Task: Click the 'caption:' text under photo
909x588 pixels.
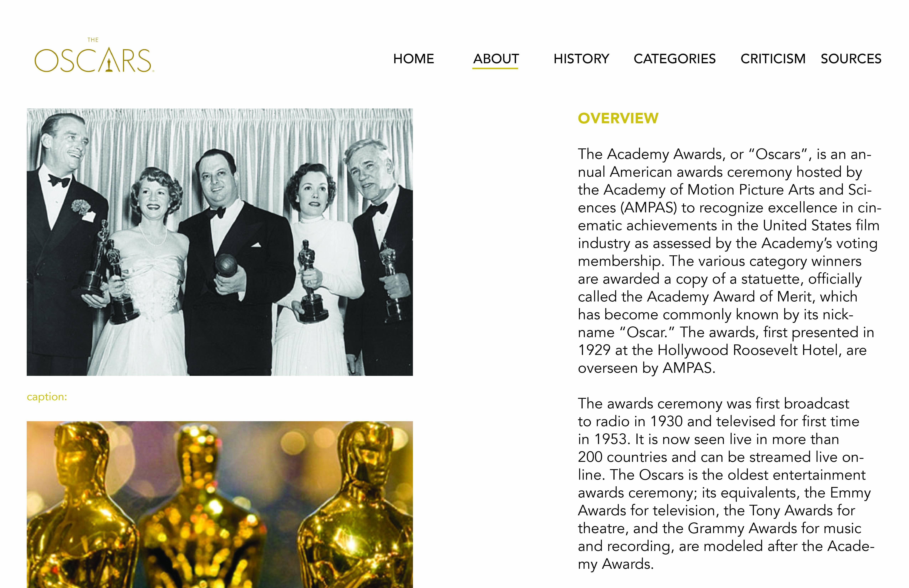Action: [x=47, y=397]
